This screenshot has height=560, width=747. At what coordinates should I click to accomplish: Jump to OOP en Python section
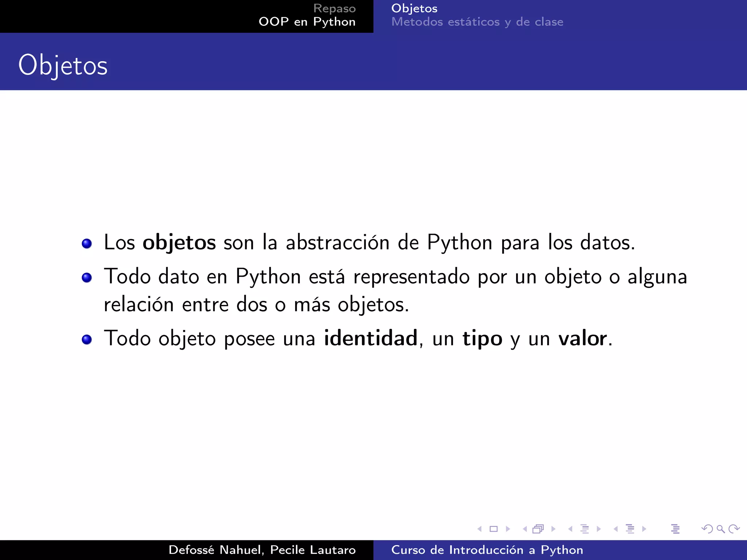pyautogui.click(x=307, y=22)
